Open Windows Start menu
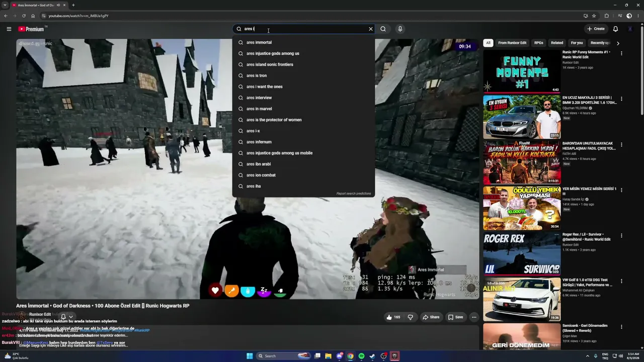Viewport: 644px width, 362px height. (250, 356)
